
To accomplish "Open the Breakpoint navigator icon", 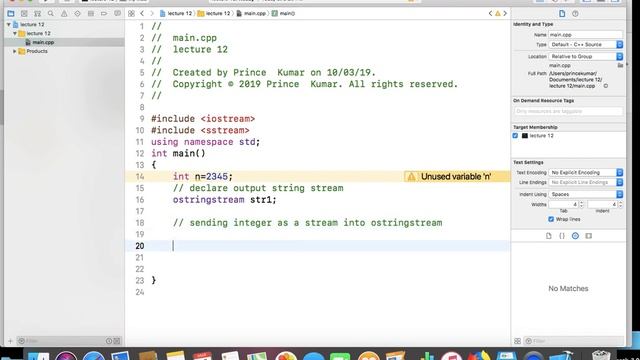I will [104, 13].
